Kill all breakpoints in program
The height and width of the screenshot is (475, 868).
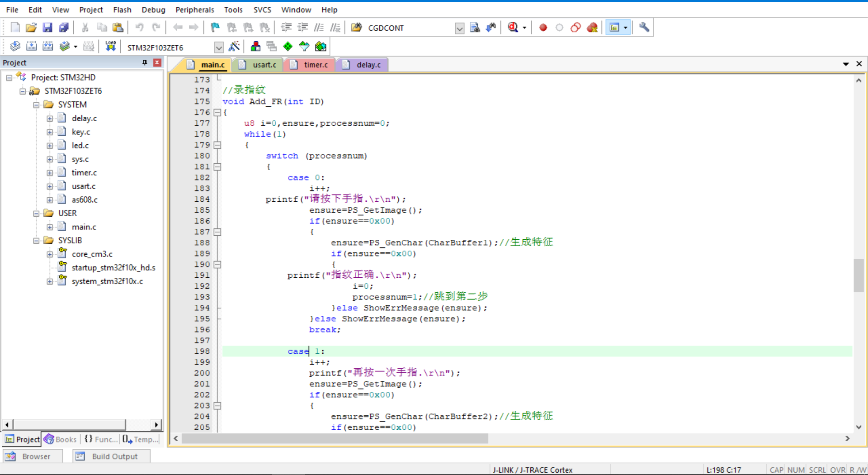point(592,27)
